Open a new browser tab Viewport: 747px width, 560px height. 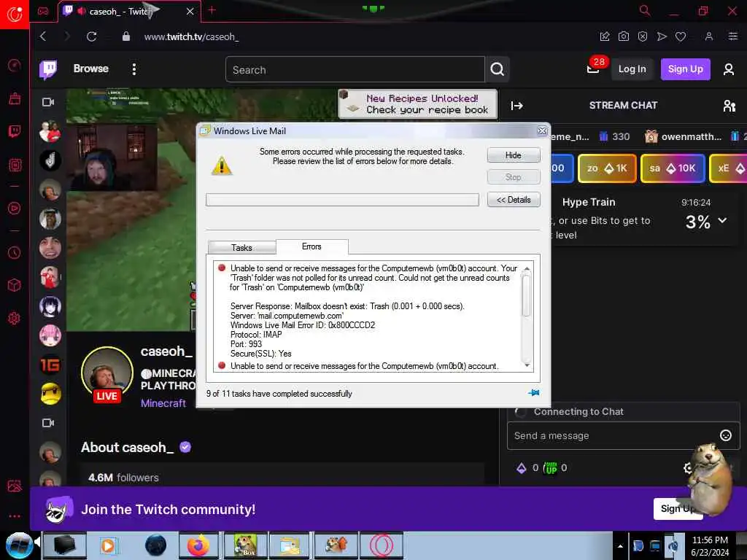click(212, 10)
